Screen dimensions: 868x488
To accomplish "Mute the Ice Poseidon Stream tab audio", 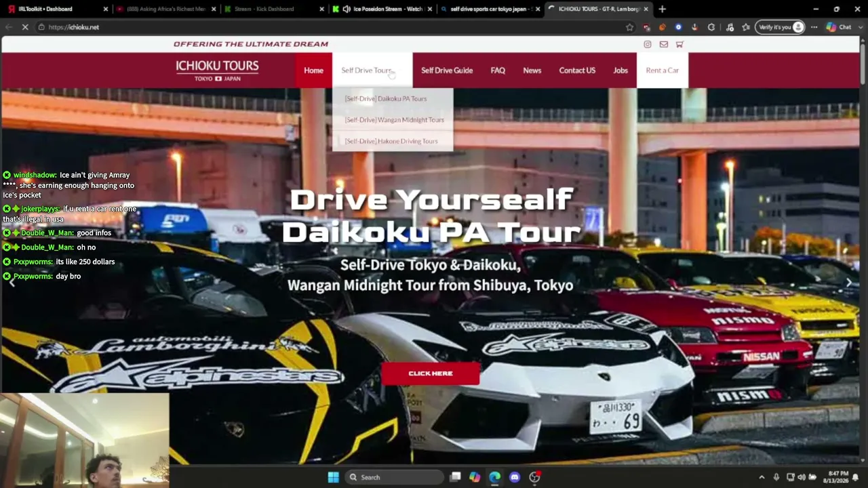I will (x=347, y=9).
